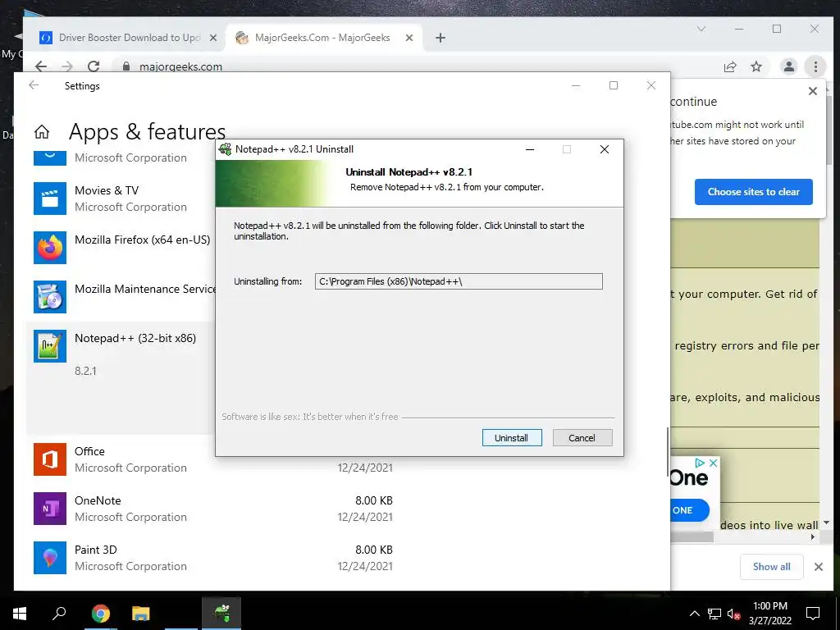The image size is (840, 630).
Task: Open the Windows Start menu
Action: coord(20,613)
